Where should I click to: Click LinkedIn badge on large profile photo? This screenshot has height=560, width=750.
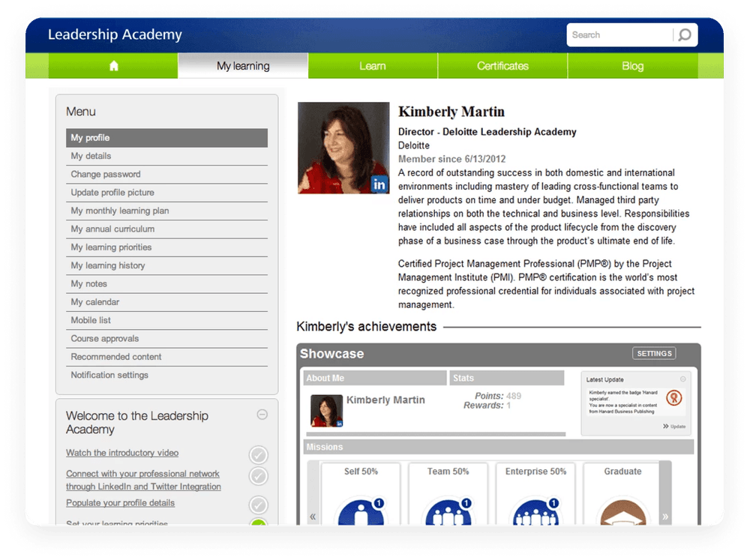(x=379, y=184)
